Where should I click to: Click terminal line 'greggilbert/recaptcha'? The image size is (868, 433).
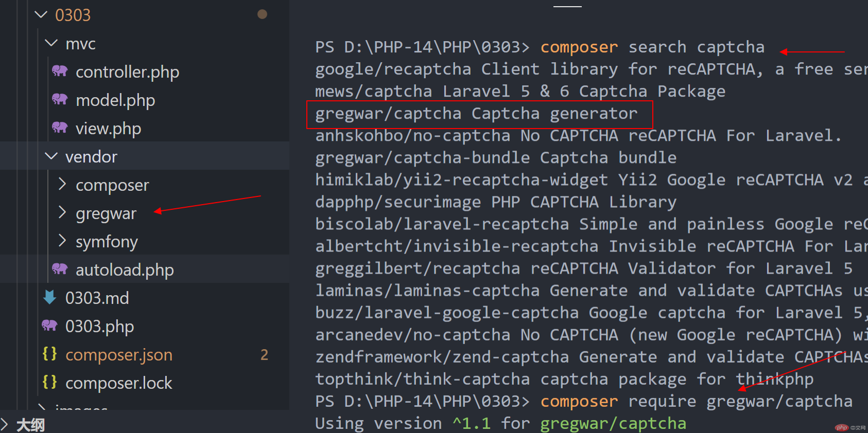tap(584, 268)
